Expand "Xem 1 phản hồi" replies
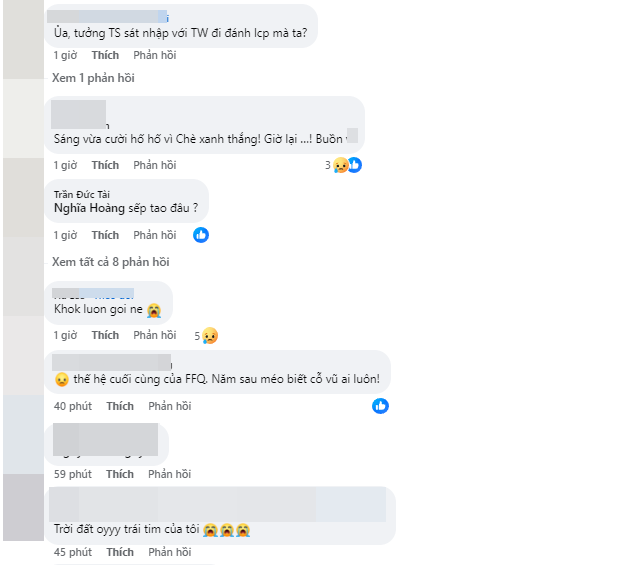This screenshot has width=628, height=565. tap(93, 78)
